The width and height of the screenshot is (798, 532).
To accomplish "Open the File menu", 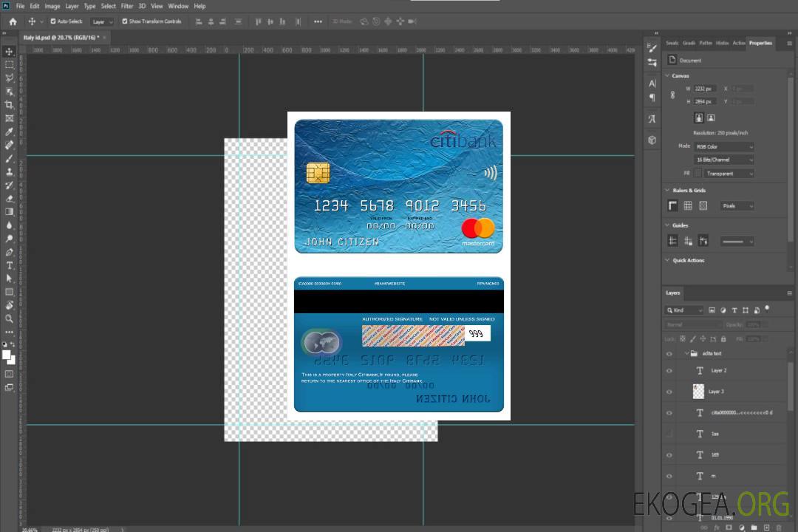I will [x=20, y=6].
